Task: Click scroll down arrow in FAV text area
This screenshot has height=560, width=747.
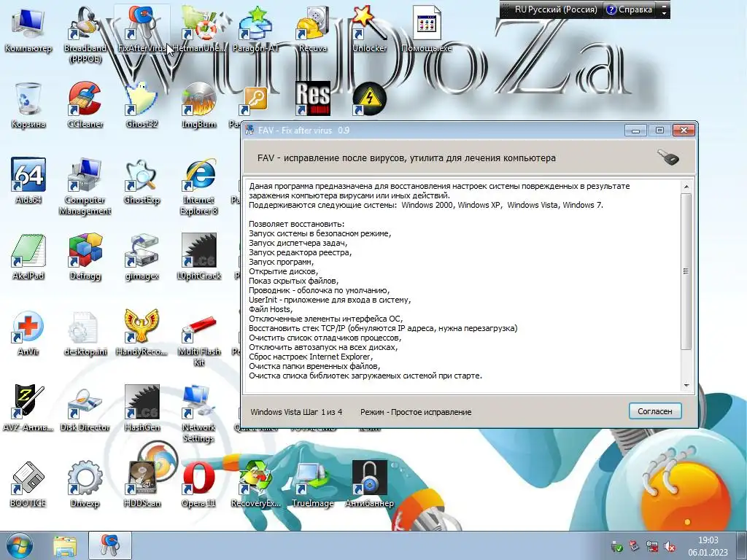Action: click(x=686, y=385)
